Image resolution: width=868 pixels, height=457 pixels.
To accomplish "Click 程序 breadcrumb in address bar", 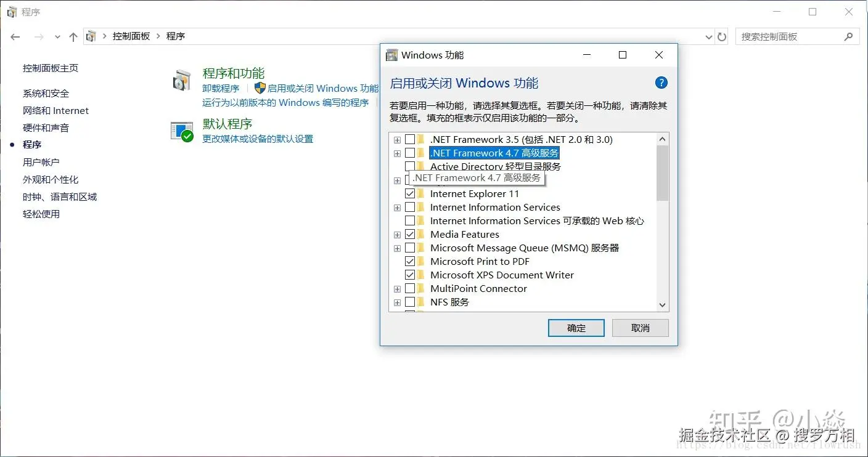I will pos(176,36).
